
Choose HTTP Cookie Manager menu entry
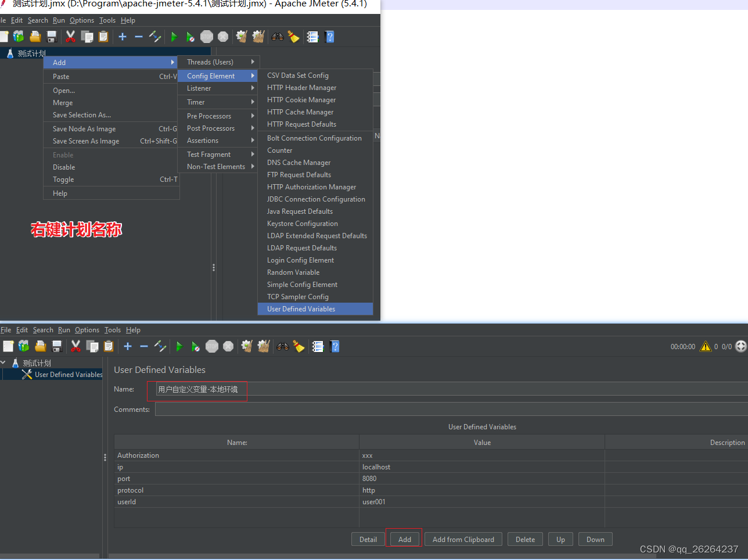coord(315,100)
